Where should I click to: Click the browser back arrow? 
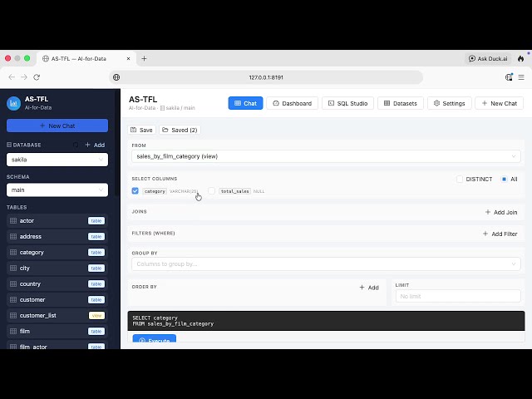click(12, 77)
